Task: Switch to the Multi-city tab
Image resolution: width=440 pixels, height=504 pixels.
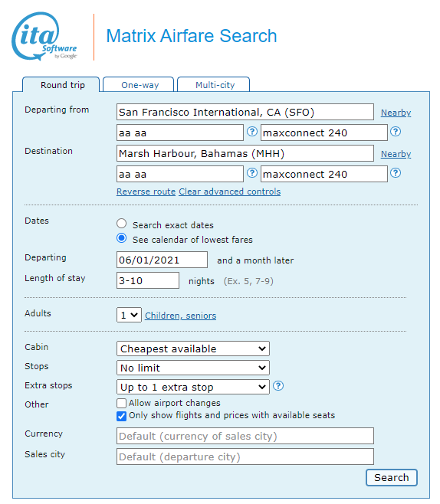Action: coord(214,84)
